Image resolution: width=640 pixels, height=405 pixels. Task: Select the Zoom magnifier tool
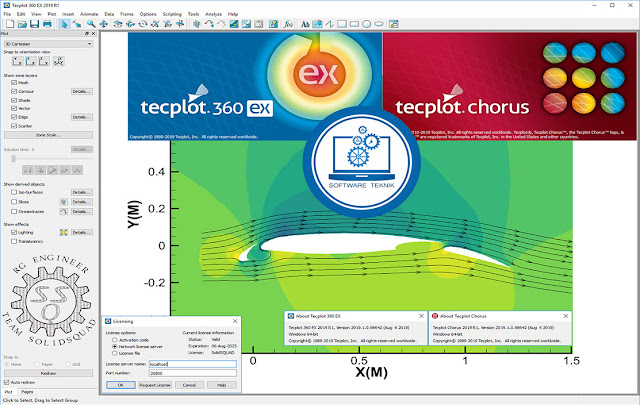(x=91, y=24)
